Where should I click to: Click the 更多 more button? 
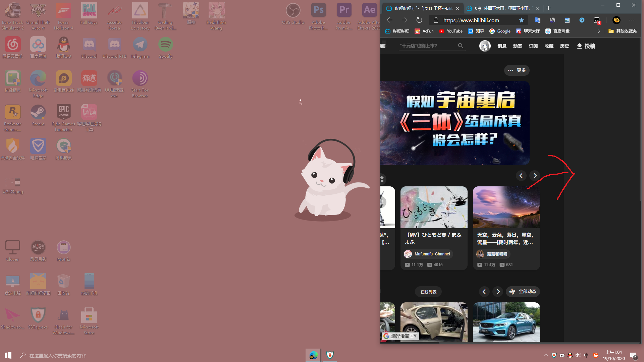pyautogui.click(x=517, y=70)
